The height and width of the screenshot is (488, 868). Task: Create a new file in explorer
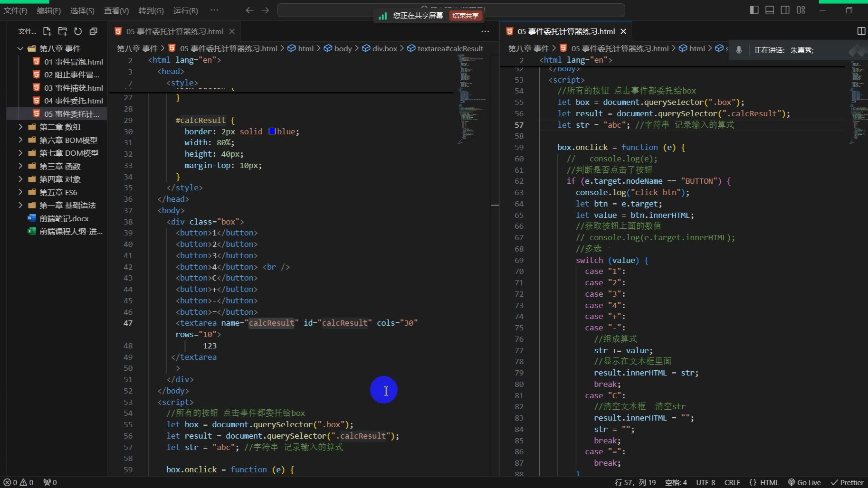point(47,31)
